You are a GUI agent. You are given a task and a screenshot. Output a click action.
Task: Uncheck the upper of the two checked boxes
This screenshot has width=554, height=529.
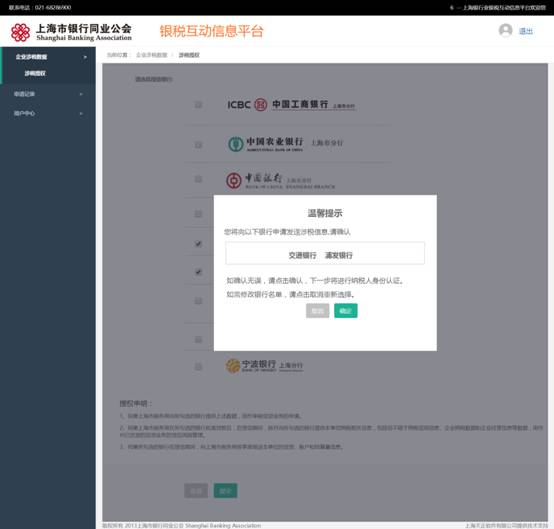pyautogui.click(x=198, y=243)
